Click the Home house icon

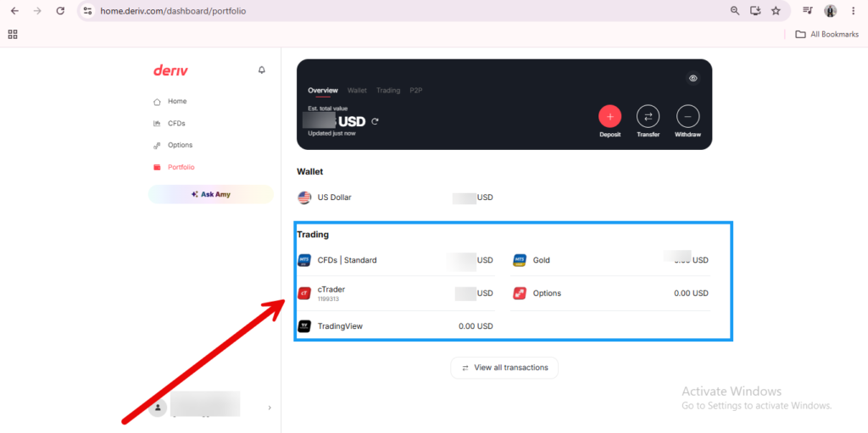click(x=157, y=102)
